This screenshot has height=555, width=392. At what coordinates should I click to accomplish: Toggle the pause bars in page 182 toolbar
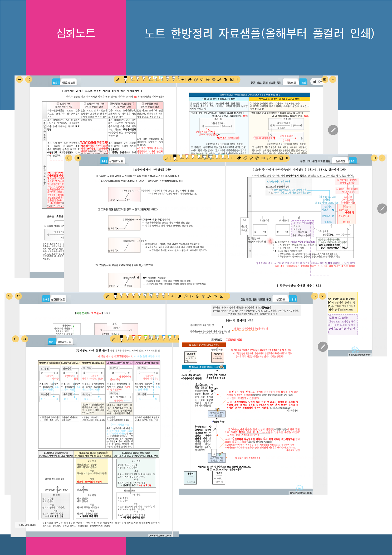[237, 79]
